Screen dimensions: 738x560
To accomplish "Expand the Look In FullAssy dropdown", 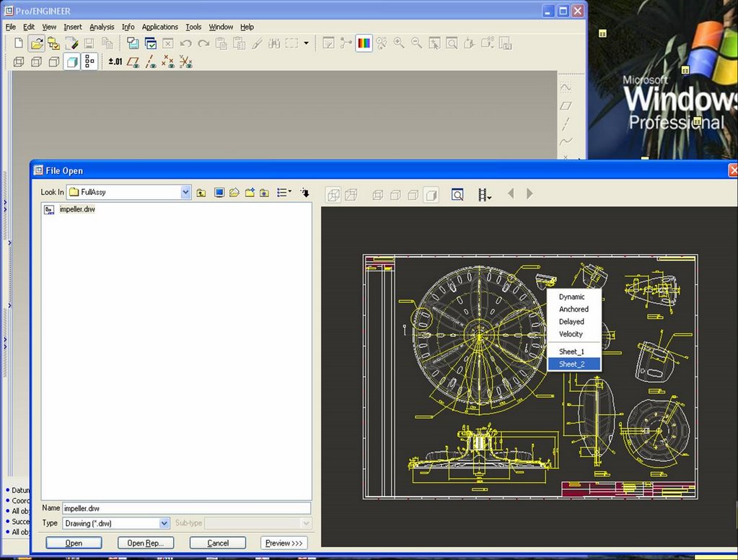I will [185, 192].
